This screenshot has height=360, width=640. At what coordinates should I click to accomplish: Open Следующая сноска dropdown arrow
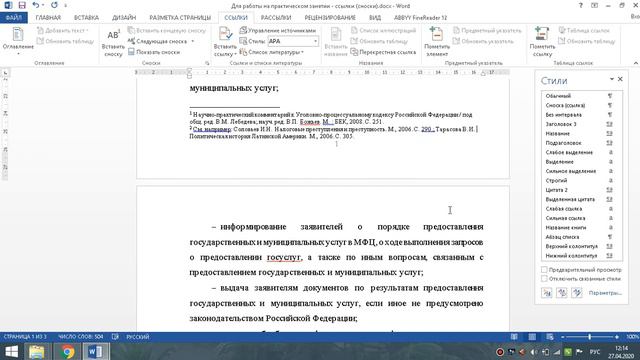click(193, 41)
